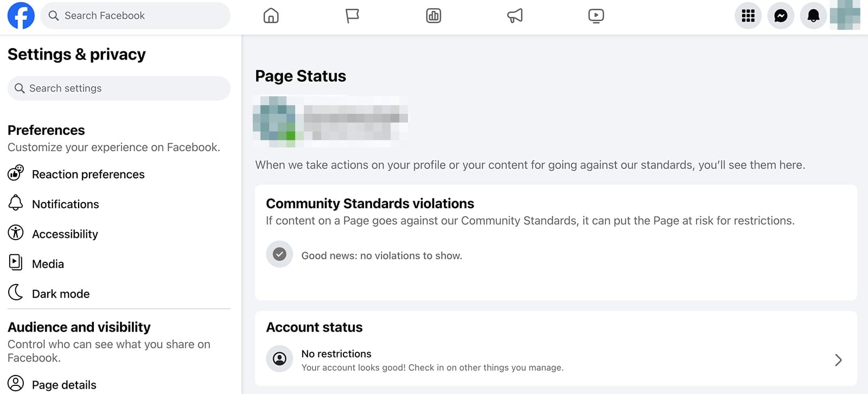Open the Ad Center megaphone icon
Screen dimensions: 868x394
(x=514, y=16)
